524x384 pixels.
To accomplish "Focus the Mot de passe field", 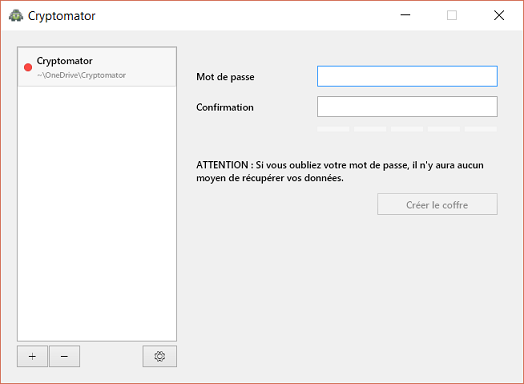I will [x=407, y=77].
